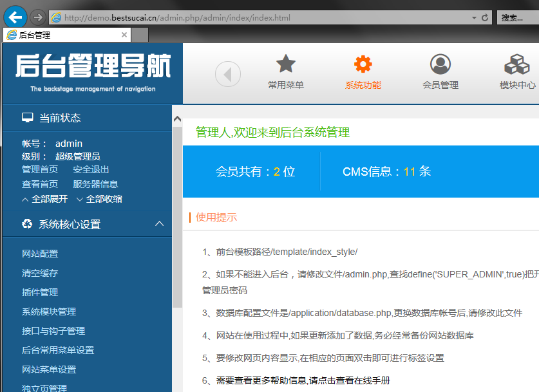The width and height of the screenshot is (539, 392).
Task: Open the address bar history dropdown arrow
Action: coord(474,18)
